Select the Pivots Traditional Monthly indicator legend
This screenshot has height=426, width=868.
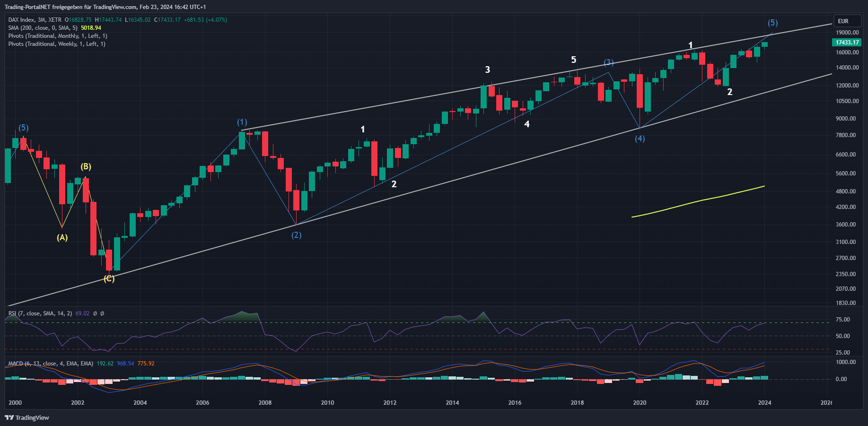click(x=58, y=36)
